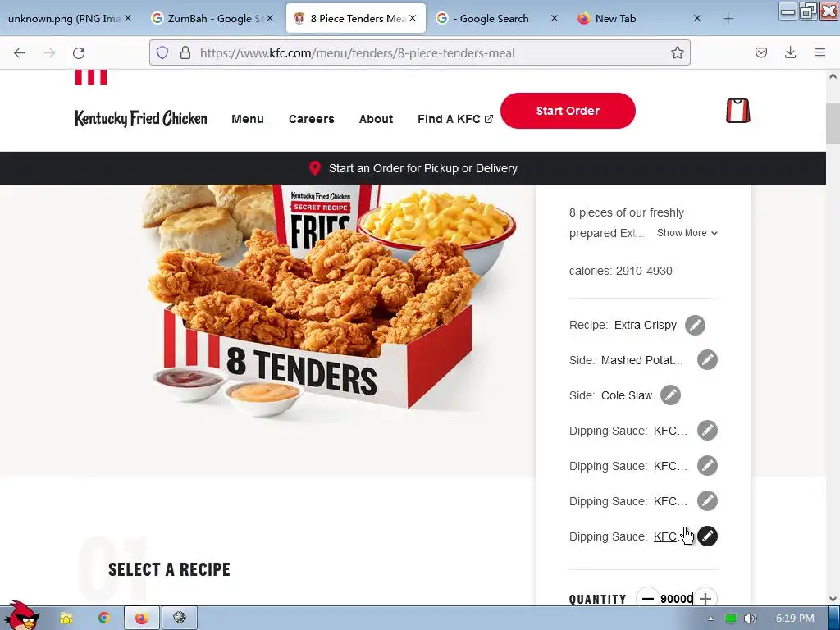Increase quantity with the plus button
Viewport: 840px width, 630px height.
click(705, 598)
